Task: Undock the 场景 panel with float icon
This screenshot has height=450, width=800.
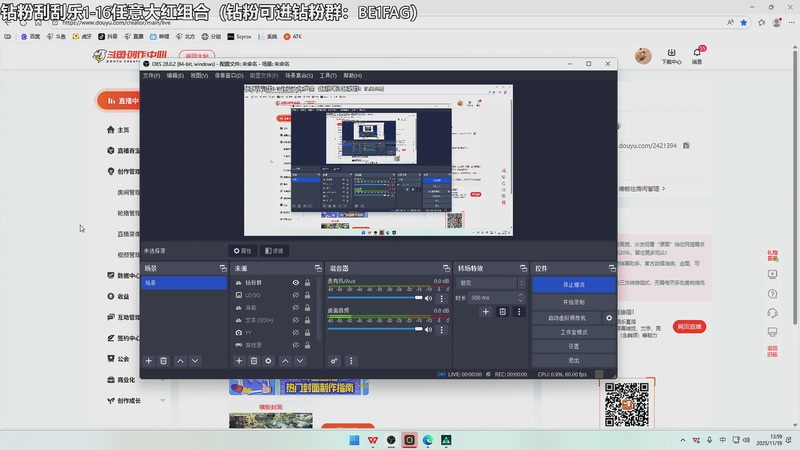Action: click(x=223, y=268)
